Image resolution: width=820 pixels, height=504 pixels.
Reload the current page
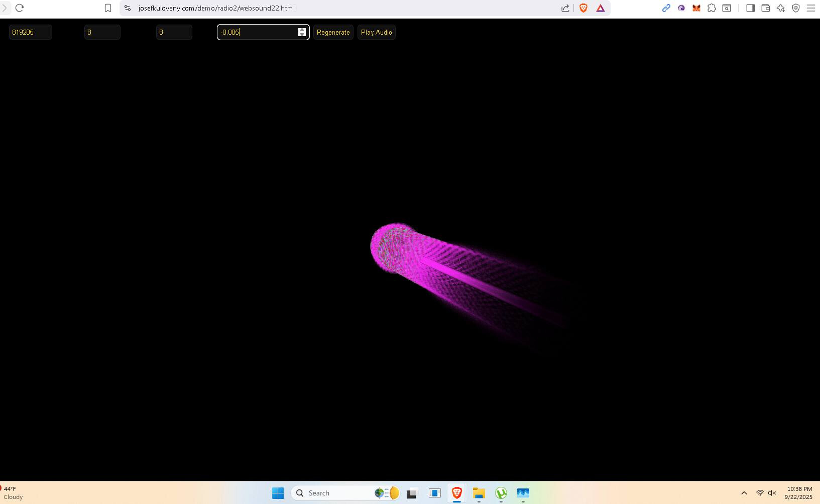(x=20, y=8)
